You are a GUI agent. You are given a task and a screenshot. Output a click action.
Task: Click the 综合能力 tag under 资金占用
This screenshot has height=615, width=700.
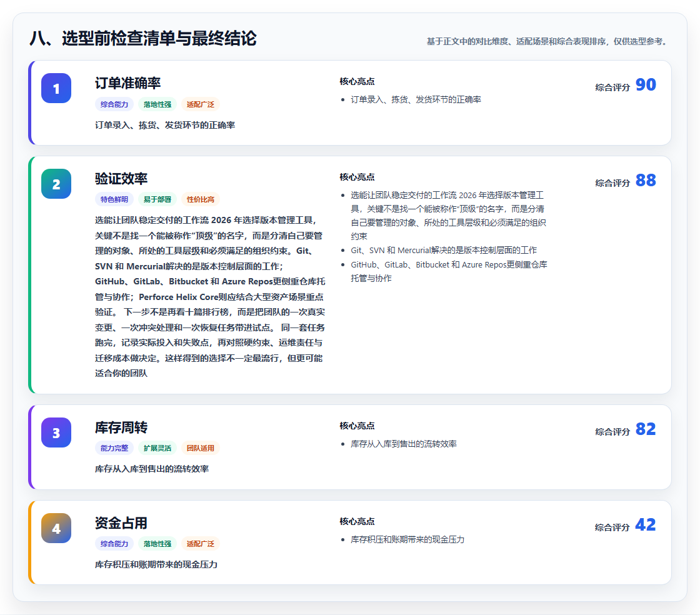tap(114, 544)
